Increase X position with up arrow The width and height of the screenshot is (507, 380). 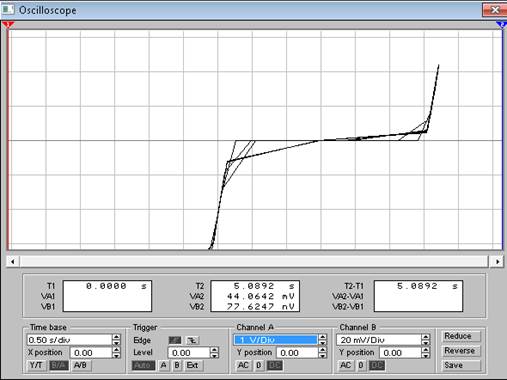coord(116,350)
